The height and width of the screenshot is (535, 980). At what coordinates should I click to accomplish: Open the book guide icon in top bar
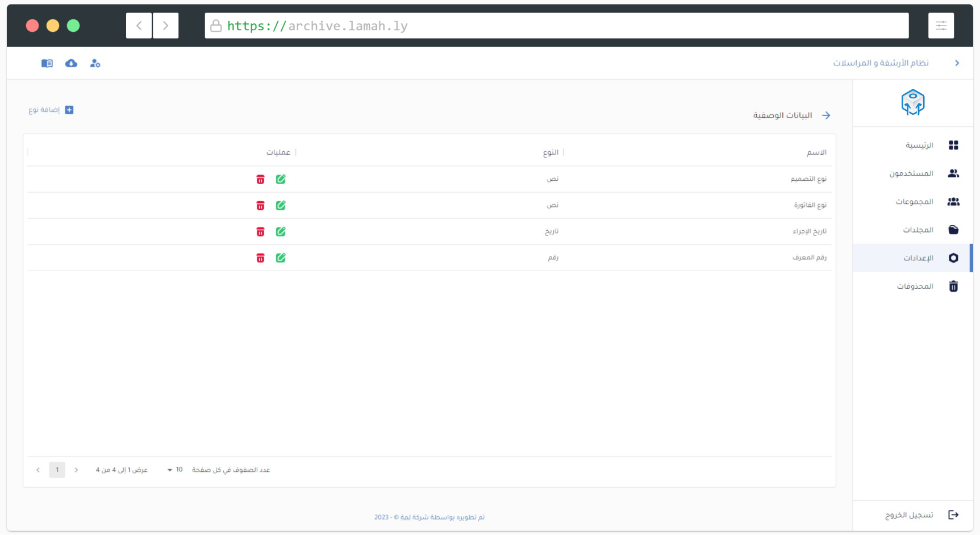[47, 63]
